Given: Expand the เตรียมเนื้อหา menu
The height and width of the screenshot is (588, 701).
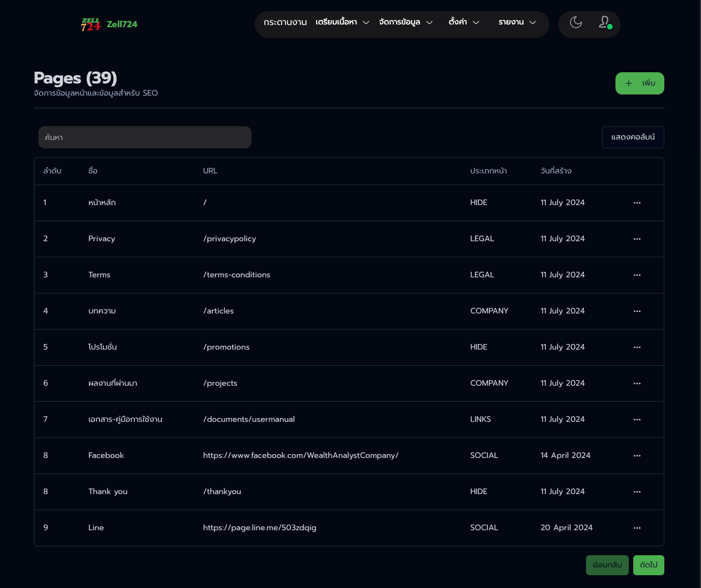Looking at the screenshot, I should 342,22.
